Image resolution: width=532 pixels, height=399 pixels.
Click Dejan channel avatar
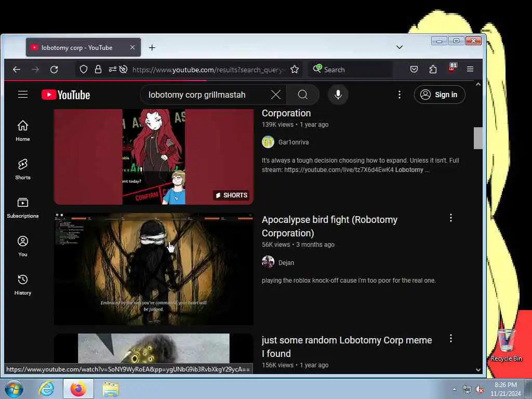268,262
